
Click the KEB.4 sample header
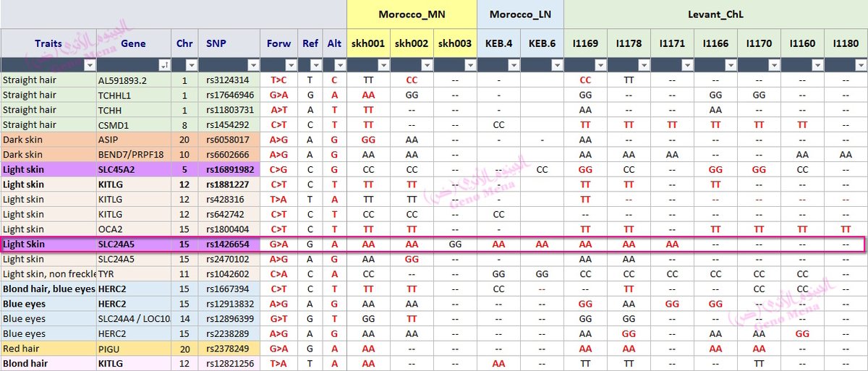point(498,43)
